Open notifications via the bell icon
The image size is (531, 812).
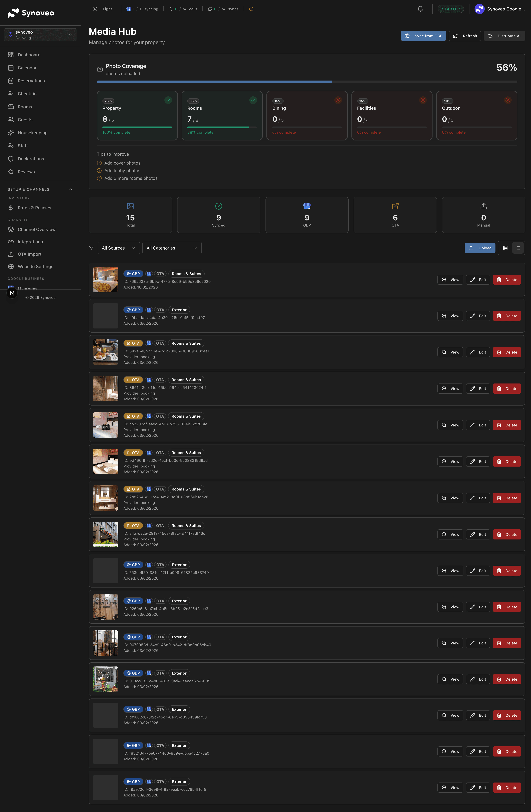coord(420,9)
